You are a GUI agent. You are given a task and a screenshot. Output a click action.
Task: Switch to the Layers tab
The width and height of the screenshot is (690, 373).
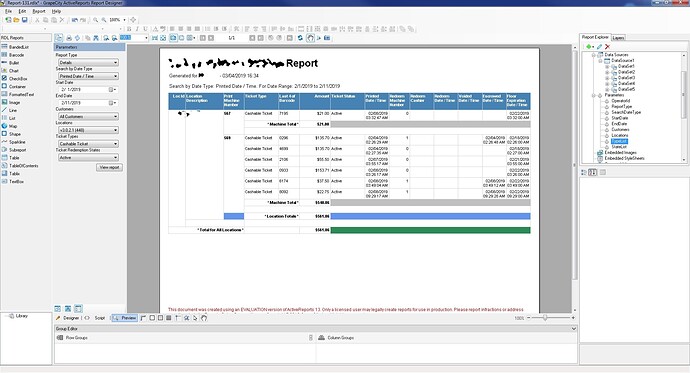pos(618,38)
